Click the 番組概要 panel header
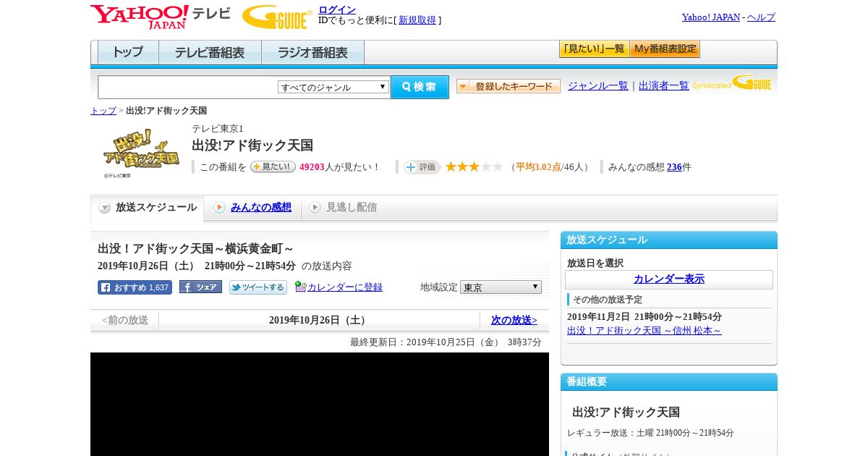Image resolution: width=868 pixels, height=456 pixels. [x=669, y=382]
